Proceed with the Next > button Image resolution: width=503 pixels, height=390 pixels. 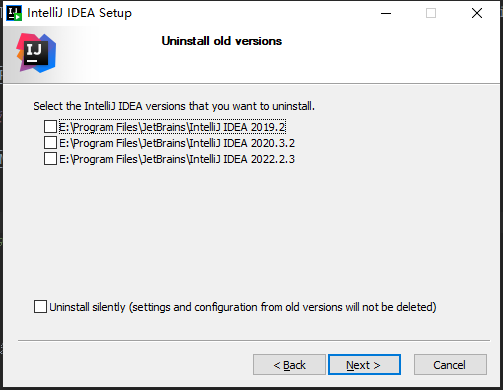coord(364,365)
